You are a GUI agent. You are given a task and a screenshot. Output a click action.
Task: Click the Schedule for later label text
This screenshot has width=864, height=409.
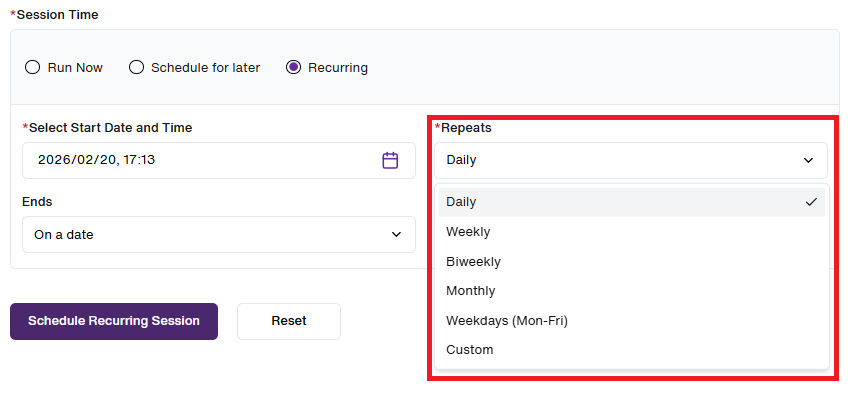206,68
